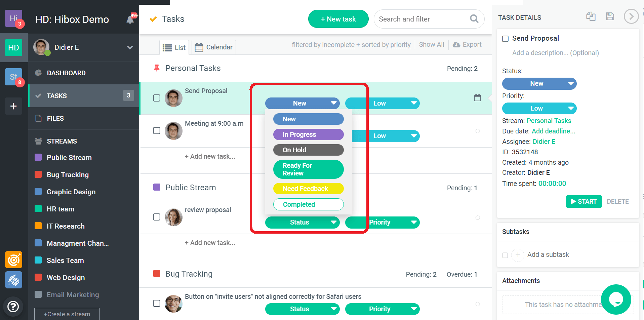The width and height of the screenshot is (644, 320).
Task: Click the red Bug Tracking stream color square
Action: (38, 174)
